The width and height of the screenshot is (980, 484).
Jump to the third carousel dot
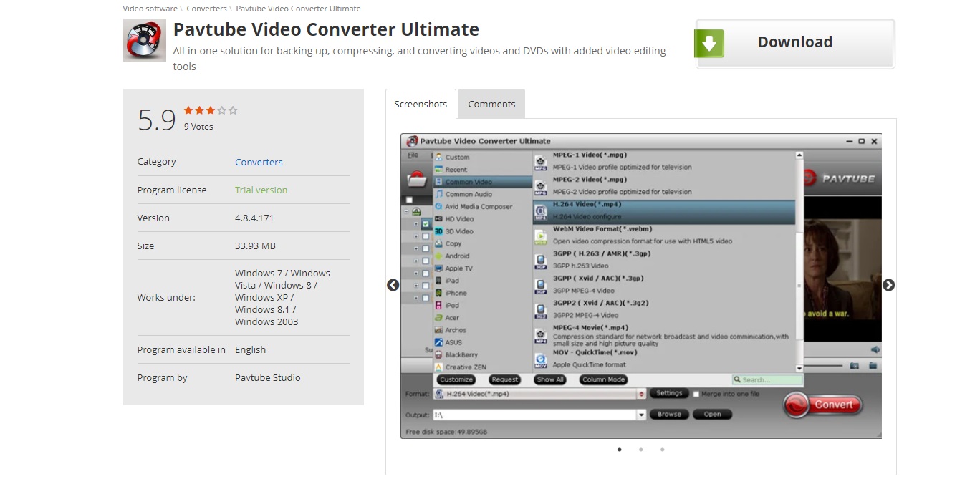(662, 450)
